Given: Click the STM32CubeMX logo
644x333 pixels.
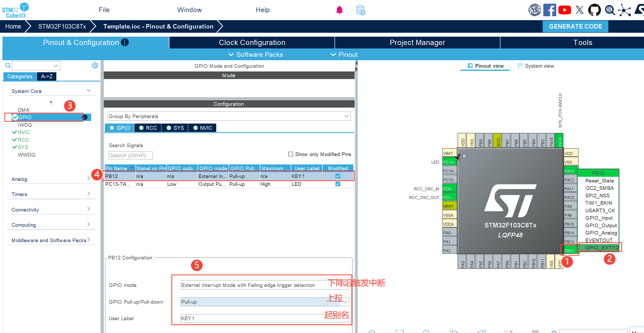Looking at the screenshot, I should click(x=15, y=10).
